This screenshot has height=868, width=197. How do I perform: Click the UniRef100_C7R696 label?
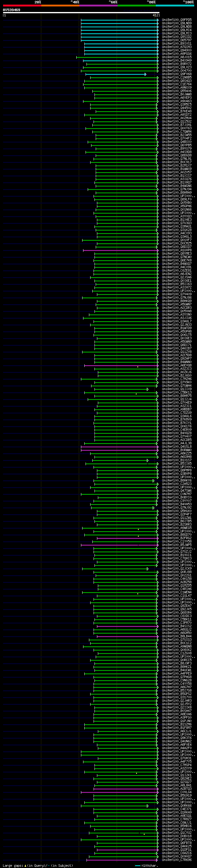pyautogui.click(x=177, y=860)
